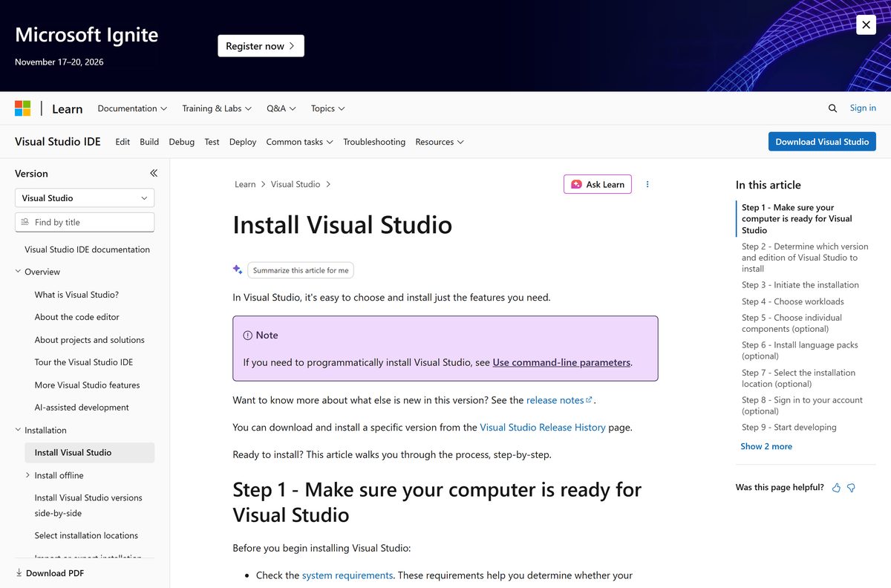Jump to Step 7 - Select installation location
The height and width of the screenshot is (588, 891).
[798, 378]
